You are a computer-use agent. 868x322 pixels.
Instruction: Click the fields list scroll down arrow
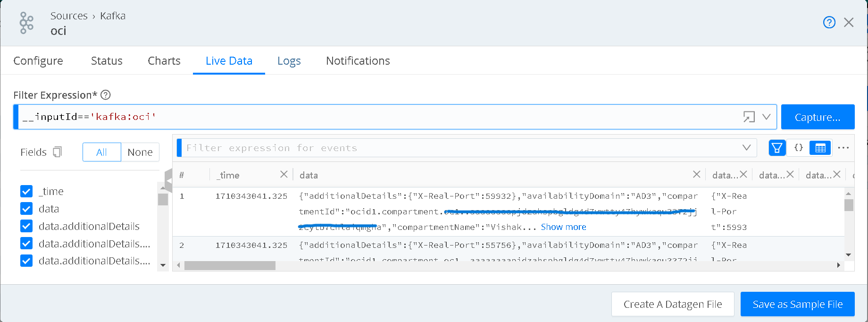click(163, 265)
